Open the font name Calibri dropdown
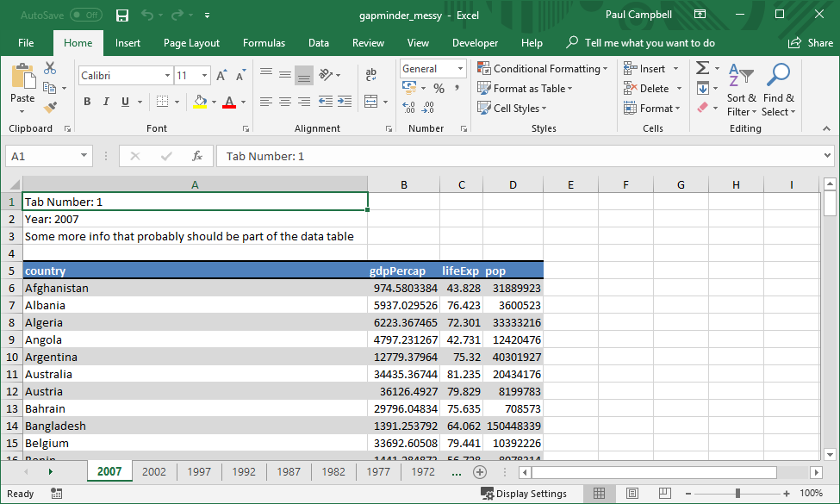 168,76
